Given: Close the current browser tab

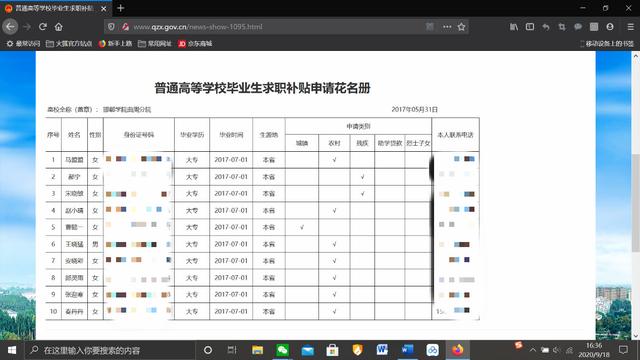Looking at the screenshot, I should pyautogui.click(x=104, y=9).
